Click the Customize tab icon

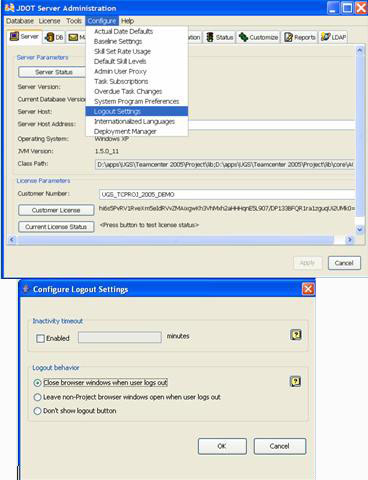tap(243, 37)
